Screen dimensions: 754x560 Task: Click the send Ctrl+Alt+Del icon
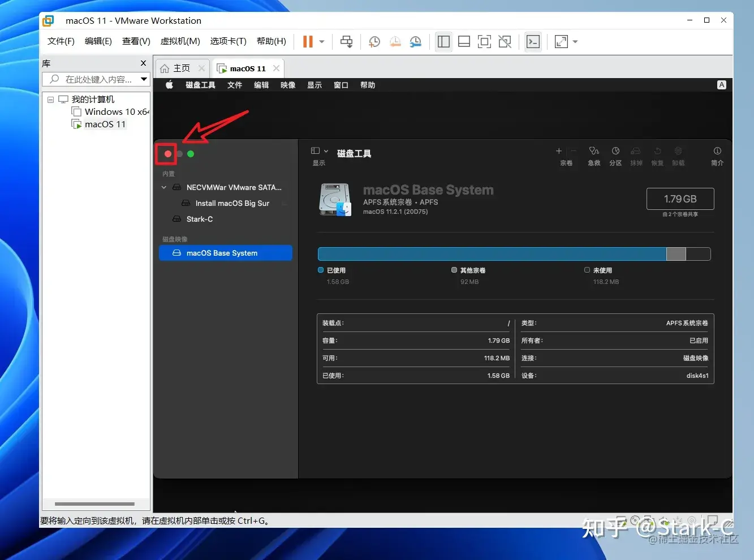[346, 41]
